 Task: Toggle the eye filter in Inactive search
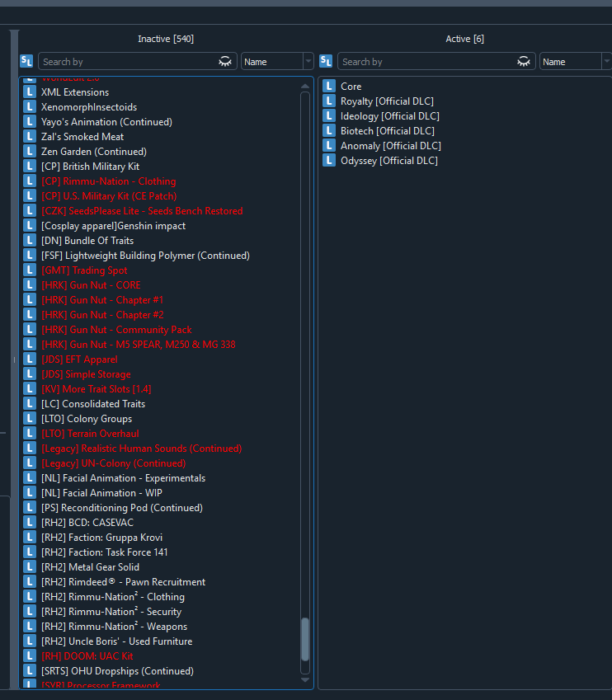click(224, 62)
